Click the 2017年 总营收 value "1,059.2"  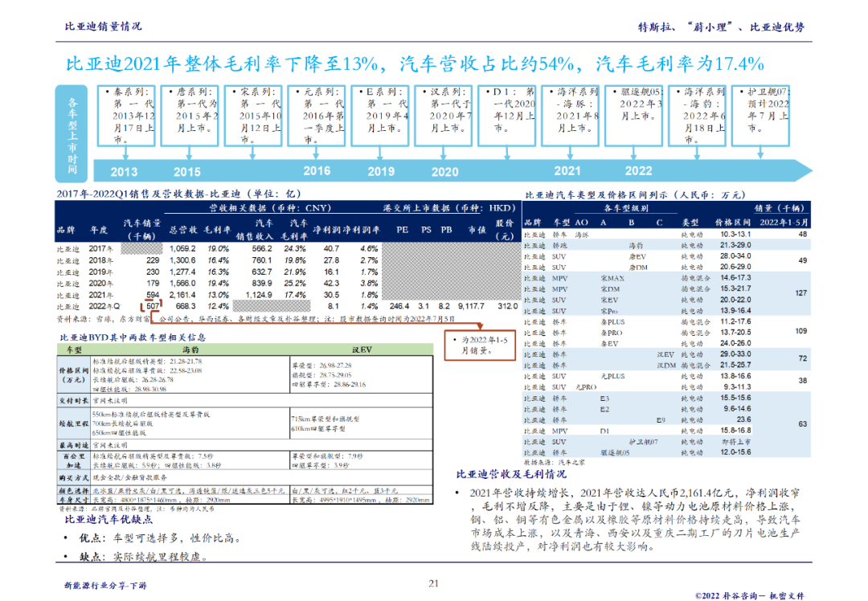(x=182, y=249)
